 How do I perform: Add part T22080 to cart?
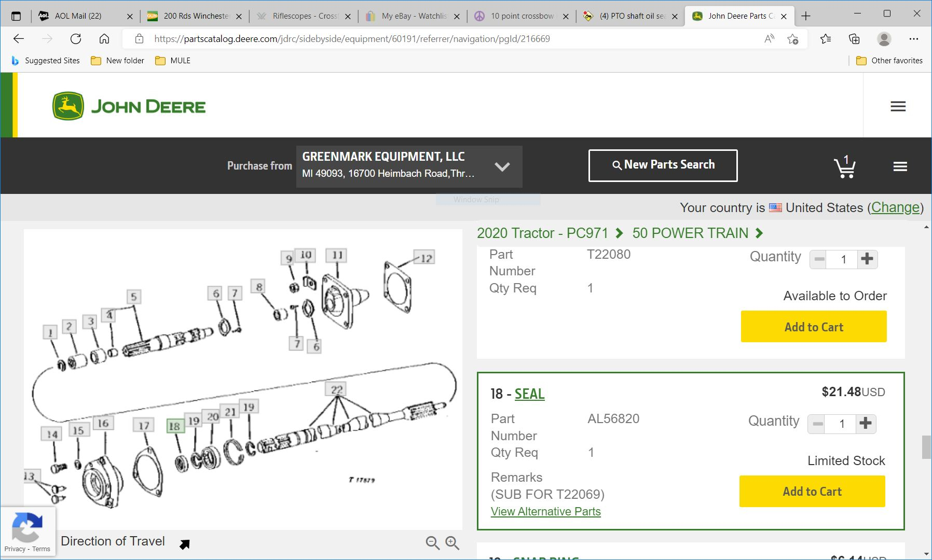(x=814, y=327)
